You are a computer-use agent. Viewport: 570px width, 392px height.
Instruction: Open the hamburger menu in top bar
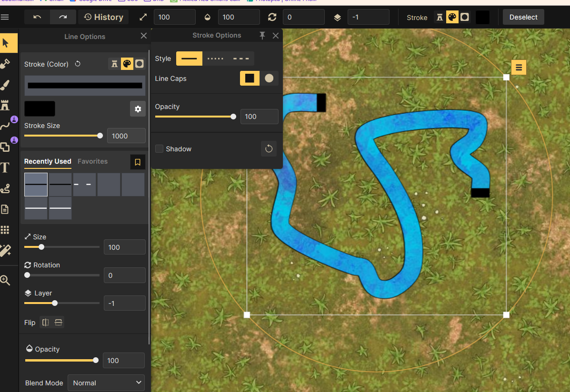click(5, 17)
